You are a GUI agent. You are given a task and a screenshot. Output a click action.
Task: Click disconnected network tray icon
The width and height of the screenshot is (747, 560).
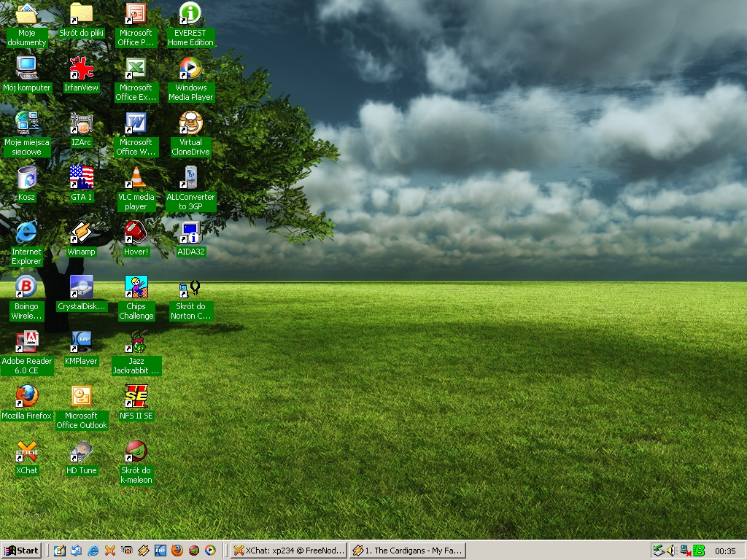click(x=686, y=551)
